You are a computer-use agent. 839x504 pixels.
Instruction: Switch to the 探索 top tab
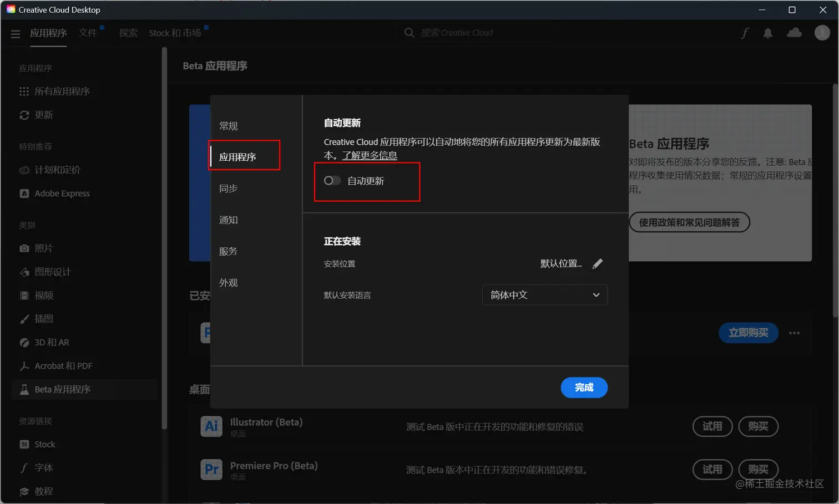coord(128,33)
